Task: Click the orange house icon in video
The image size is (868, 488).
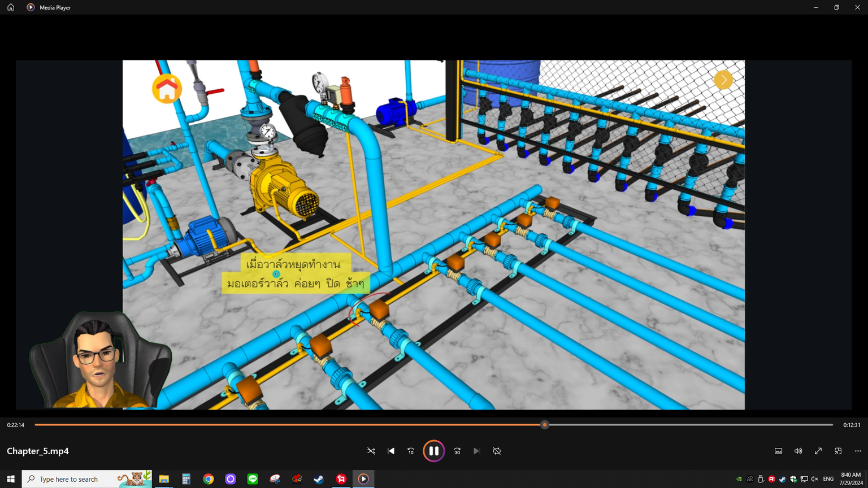Action: 167,89
